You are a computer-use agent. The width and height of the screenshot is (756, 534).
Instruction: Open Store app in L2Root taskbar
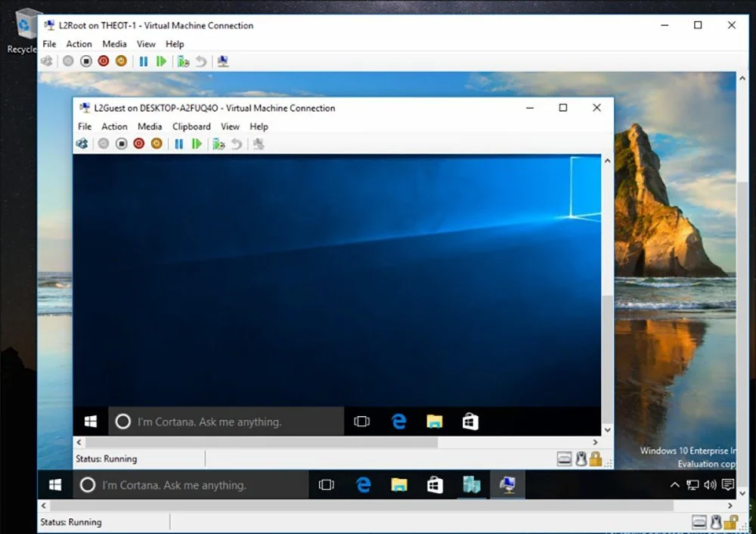[435, 484]
